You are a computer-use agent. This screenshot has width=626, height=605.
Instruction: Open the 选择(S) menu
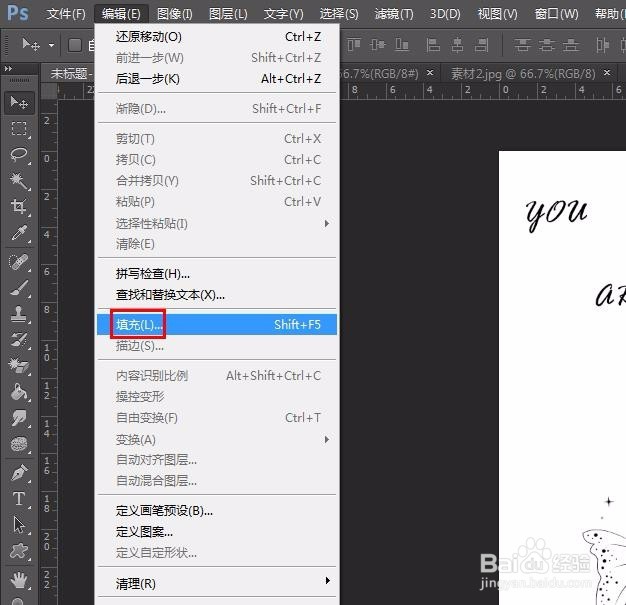(x=339, y=14)
